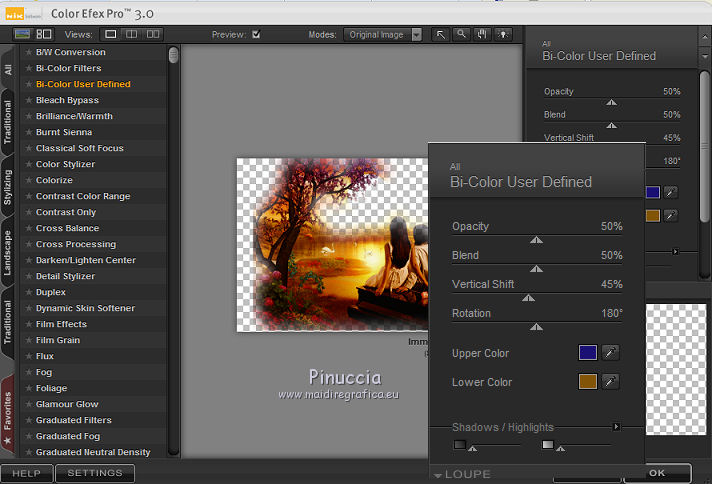Switch to the Stylizing tab

8,186
